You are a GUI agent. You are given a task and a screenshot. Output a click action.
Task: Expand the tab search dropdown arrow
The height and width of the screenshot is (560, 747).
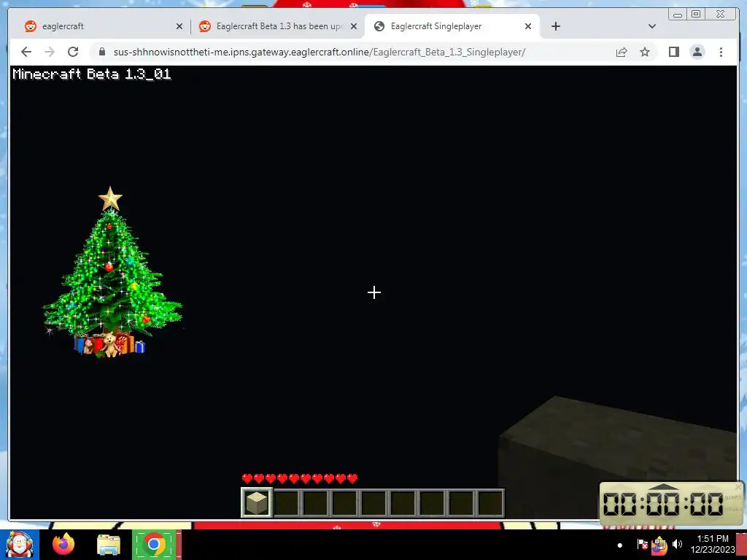652,26
